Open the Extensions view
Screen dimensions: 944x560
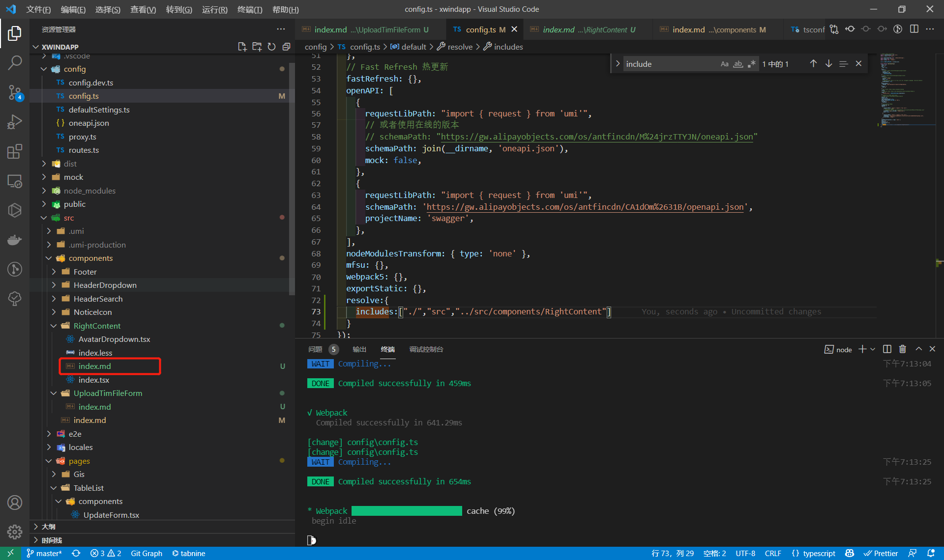coord(15,151)
